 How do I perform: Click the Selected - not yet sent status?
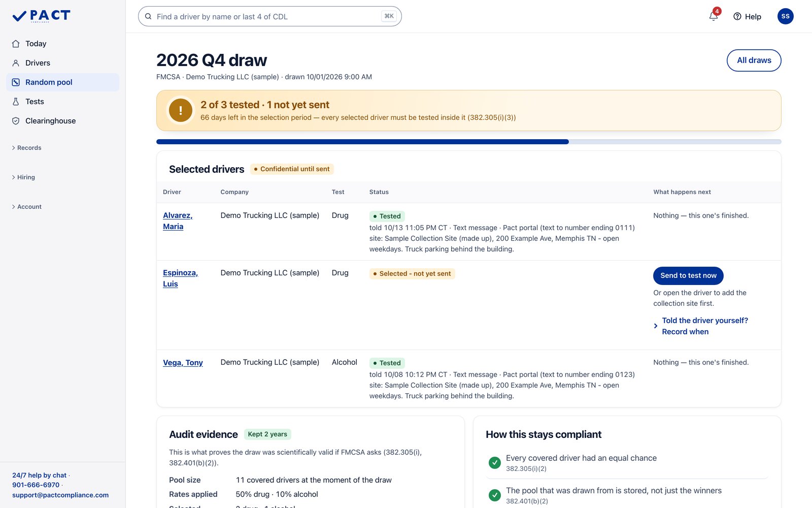coord(412,274)
